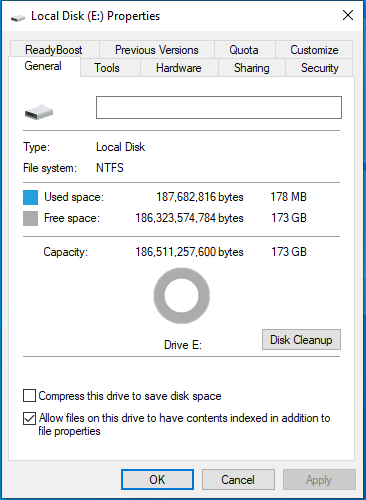Viewport: 366px width, 500px height.
Task: Click the 'Free space:' label
Action: [x=72, y=218]
